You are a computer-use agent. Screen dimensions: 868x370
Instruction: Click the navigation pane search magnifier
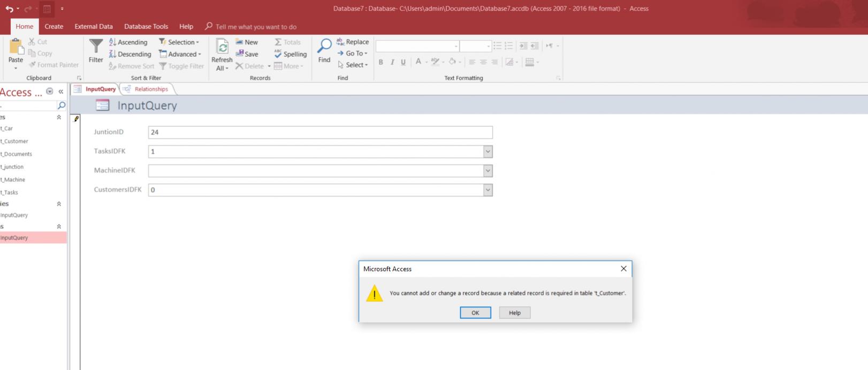(x=62, y=105)
